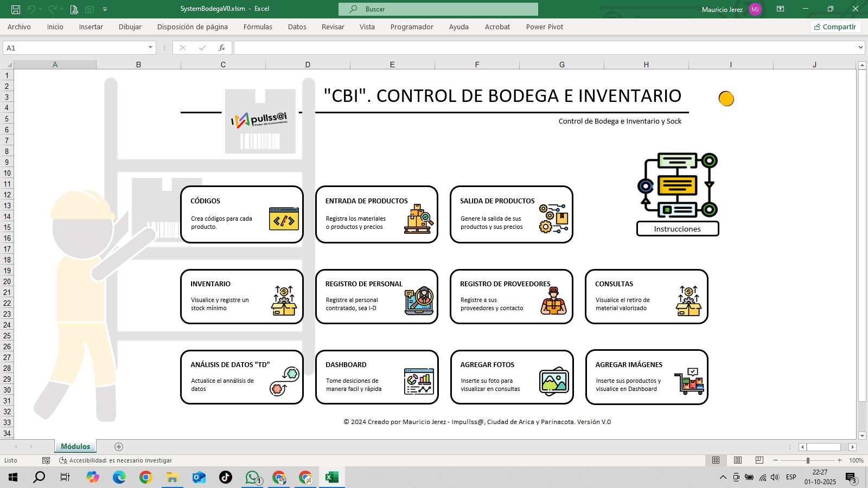This screenshot has width=868, height=488.
Task: Switch to the Programador ribbon tab
Action: tap(411, 27)
